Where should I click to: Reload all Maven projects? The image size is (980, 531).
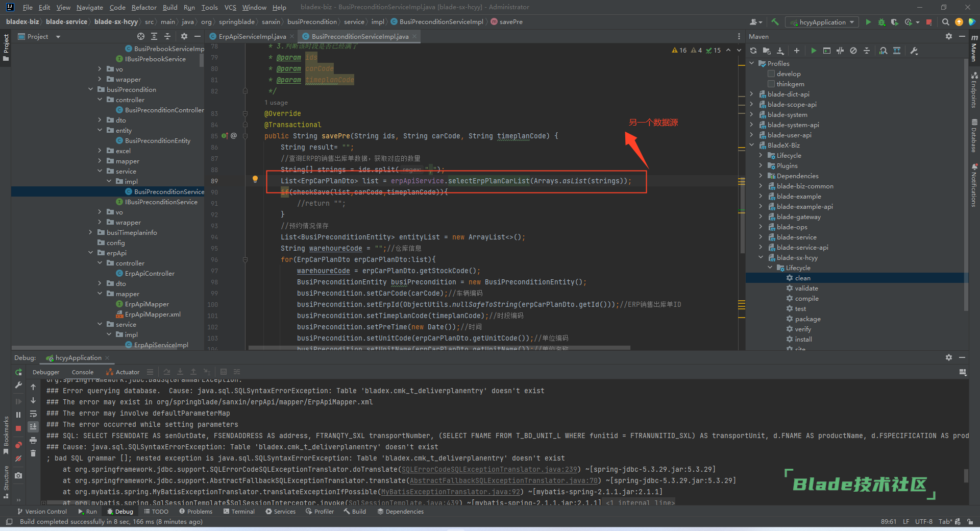[x=753, y=51]
